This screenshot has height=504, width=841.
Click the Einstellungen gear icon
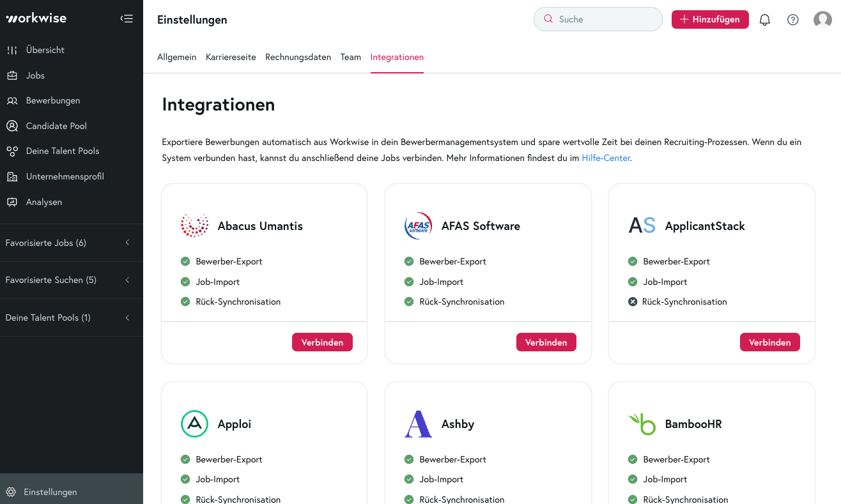coord(11,492)
